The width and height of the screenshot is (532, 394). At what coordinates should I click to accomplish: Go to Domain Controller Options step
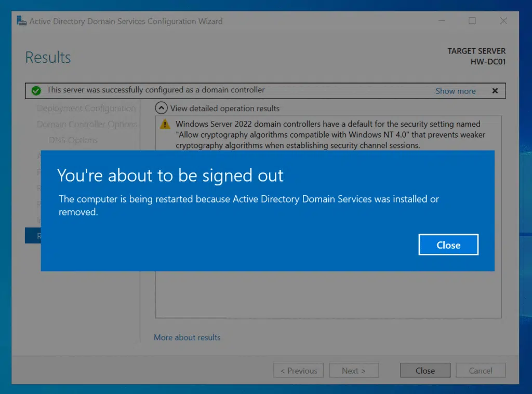tap(87, 125)
